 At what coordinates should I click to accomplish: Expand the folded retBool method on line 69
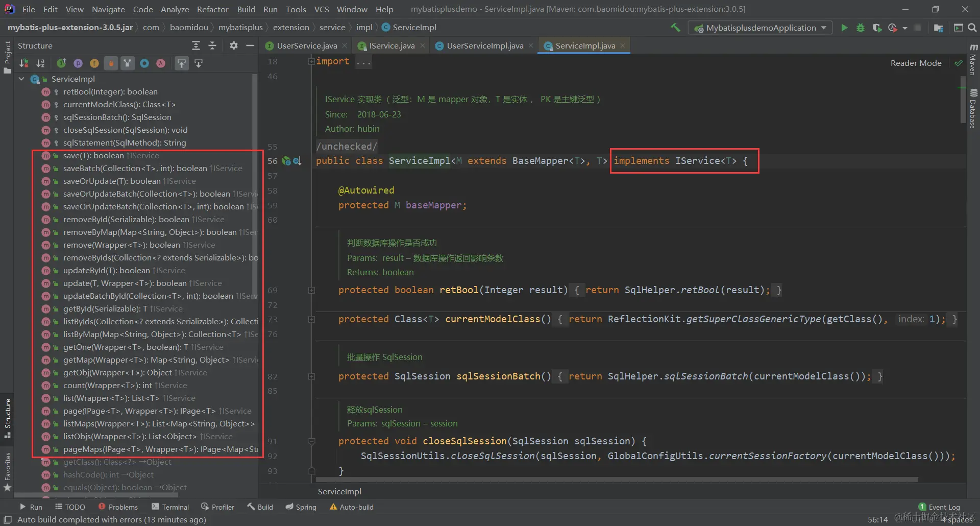pos(311,290)
